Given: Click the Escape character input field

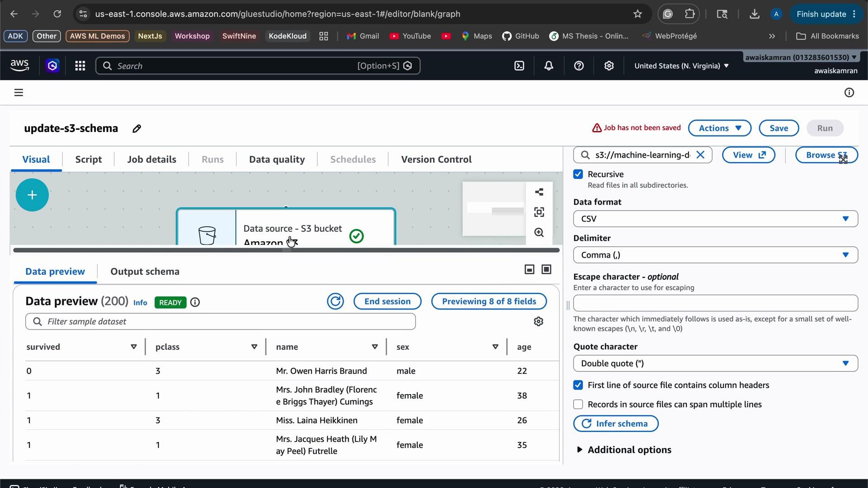Looking at the screenshot, I should [x=716, y=303].
